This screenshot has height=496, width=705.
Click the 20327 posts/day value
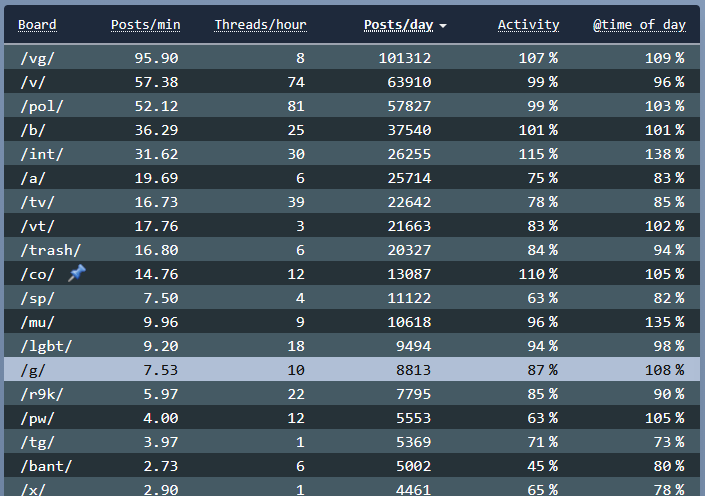[409, 250]
